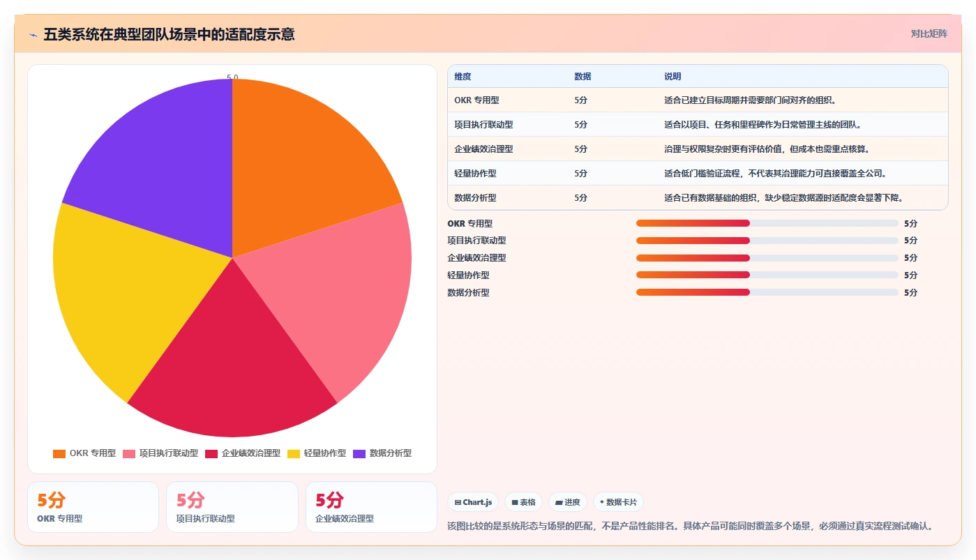Click the 5.0 axis label above the pie
Screen dimensions: 976x560
pyautogui.click(x=232, y=77)
